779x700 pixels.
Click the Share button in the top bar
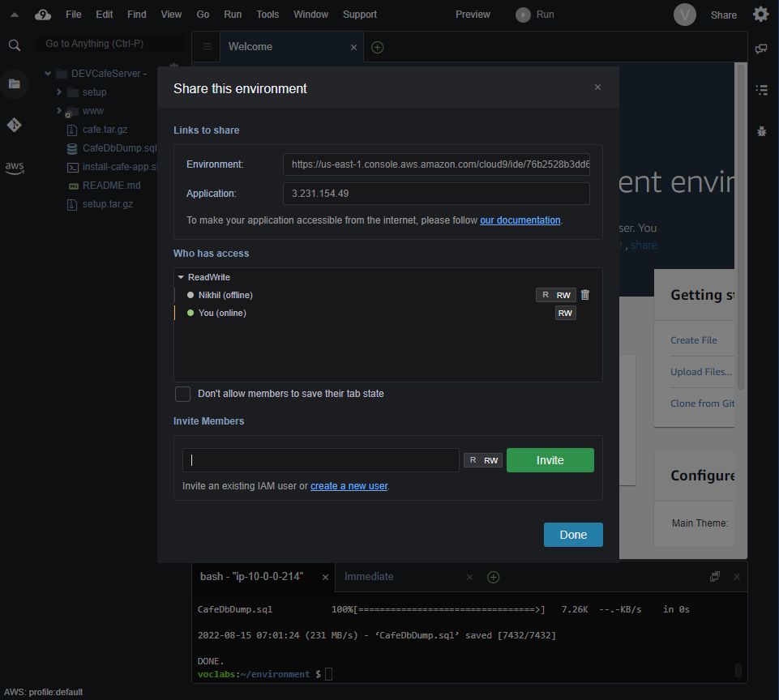[x=723, y=15]
